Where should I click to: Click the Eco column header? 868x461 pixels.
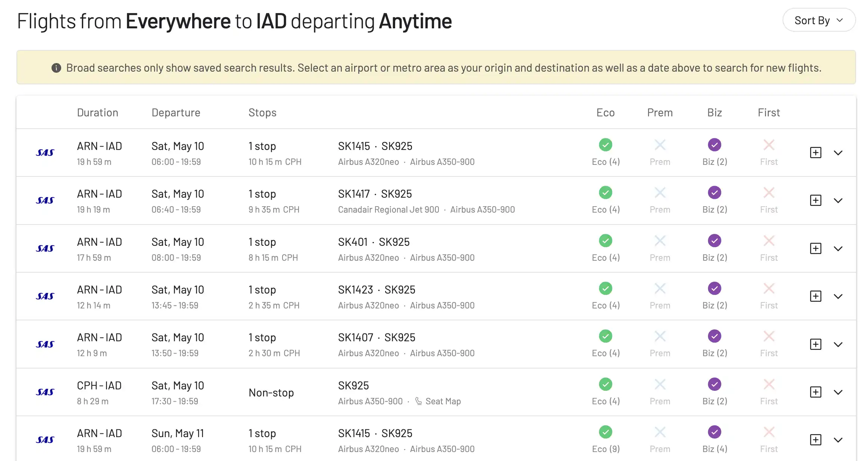(605, 113)
